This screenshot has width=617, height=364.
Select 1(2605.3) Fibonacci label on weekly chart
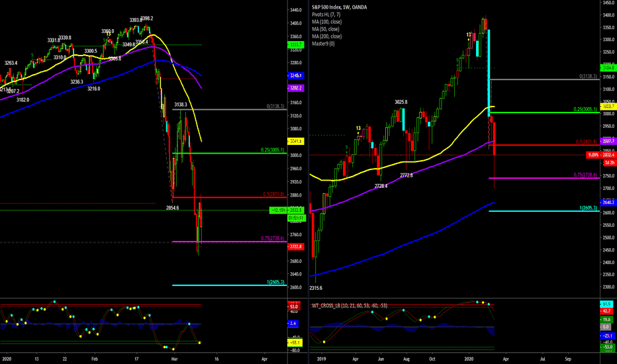tap(589, 208)
